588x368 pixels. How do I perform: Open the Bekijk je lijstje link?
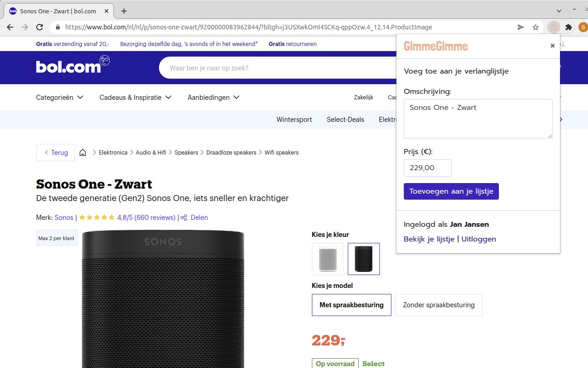click(x=429, y=239)
